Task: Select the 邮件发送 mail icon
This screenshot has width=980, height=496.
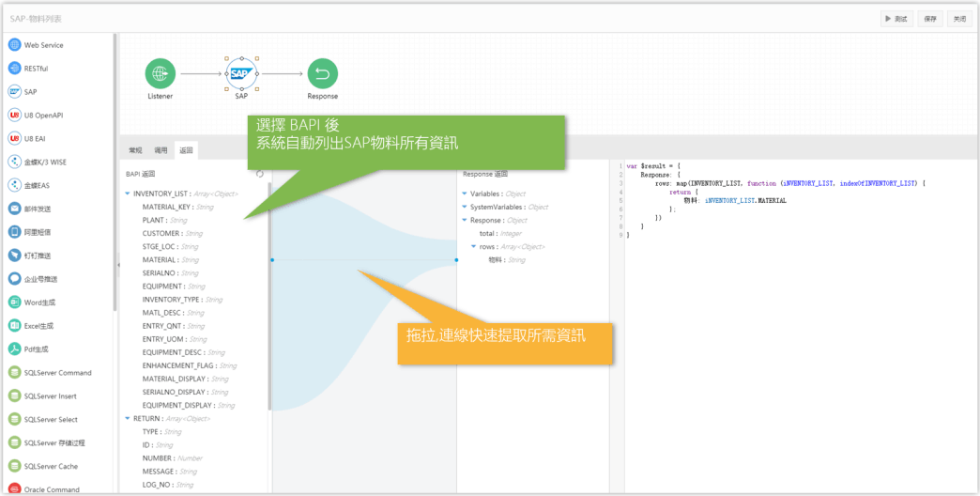Action: (14, 209)
